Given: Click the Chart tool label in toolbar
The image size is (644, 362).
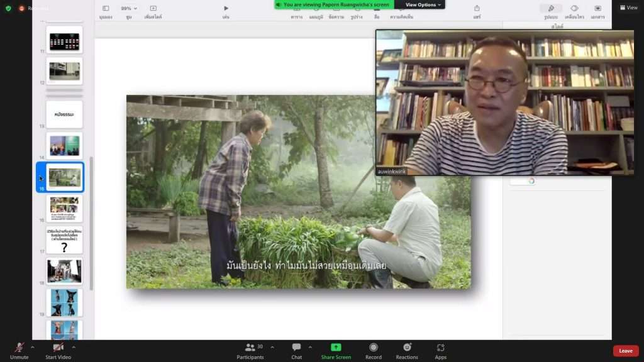Looking at the screenshot, I should pyautogui.click(x=316, y=17).
